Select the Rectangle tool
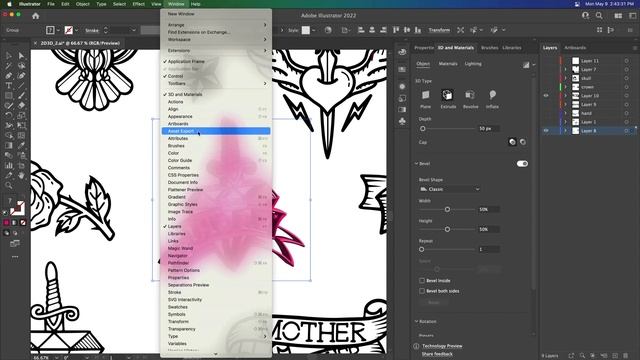 9,96
